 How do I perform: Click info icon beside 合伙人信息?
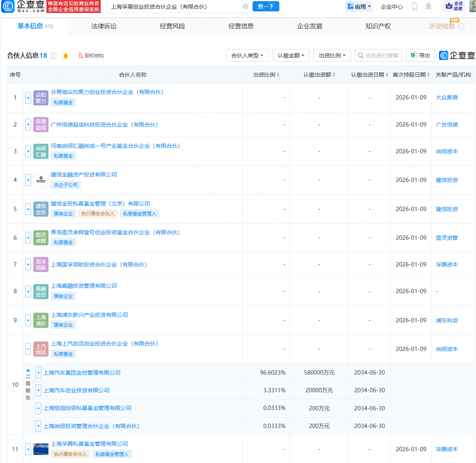[54, 56]
